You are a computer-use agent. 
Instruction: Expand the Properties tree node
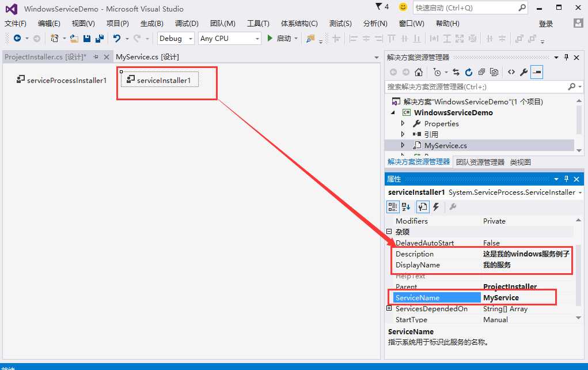403,123
